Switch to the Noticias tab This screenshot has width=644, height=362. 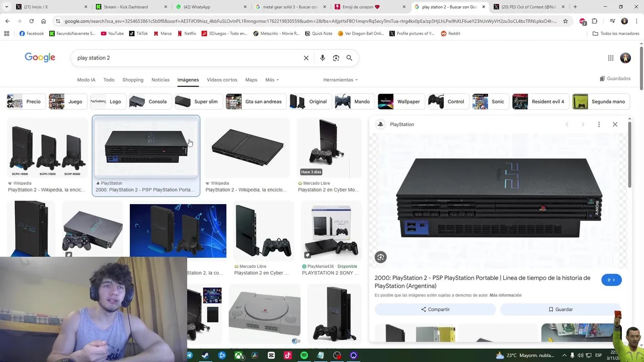pos(160,80)
